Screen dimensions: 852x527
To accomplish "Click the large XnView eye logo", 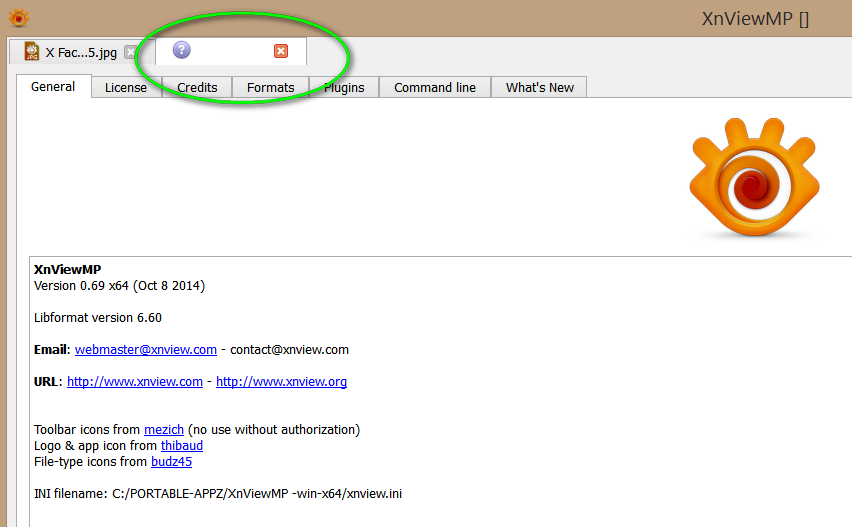I will pyautogui.click(x=754, y=177).
